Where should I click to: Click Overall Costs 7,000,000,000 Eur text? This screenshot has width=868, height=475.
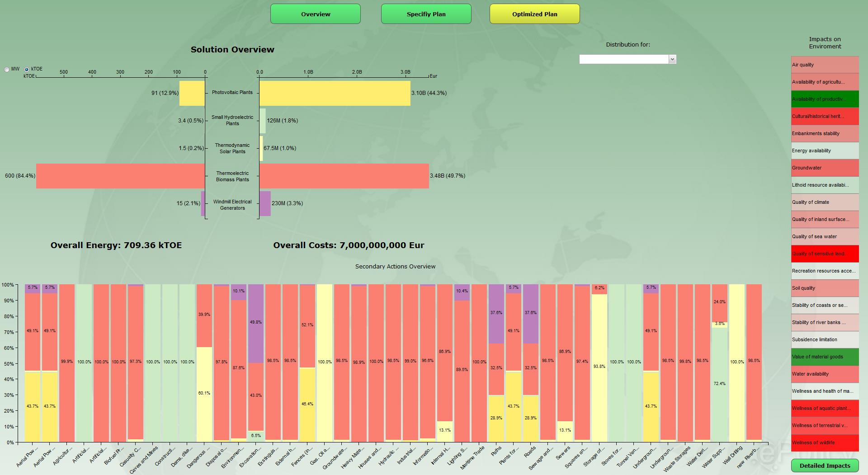pyautogui.click(x=349, y=245)
